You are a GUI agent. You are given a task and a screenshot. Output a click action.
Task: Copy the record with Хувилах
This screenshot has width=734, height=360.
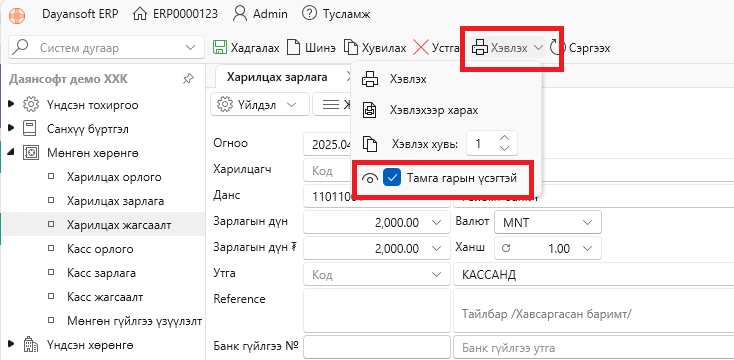click(375, 48)
